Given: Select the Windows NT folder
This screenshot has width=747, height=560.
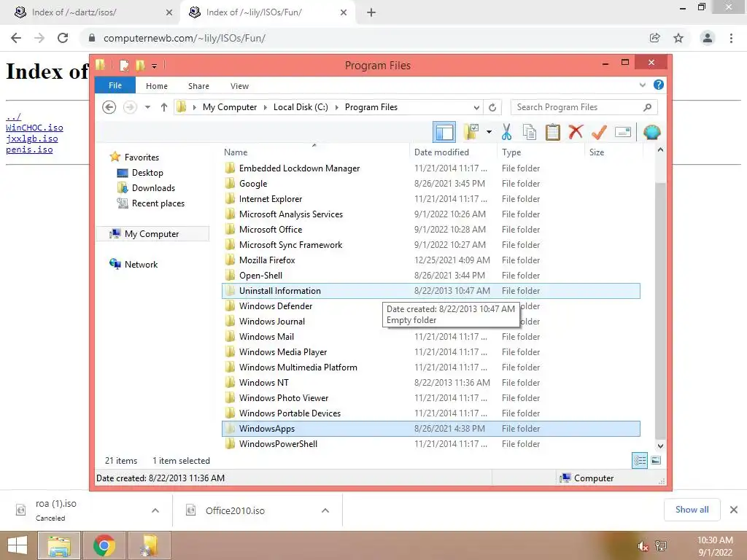Looking at the screenshot, I should pyautogui.click(x=430, y=382).
